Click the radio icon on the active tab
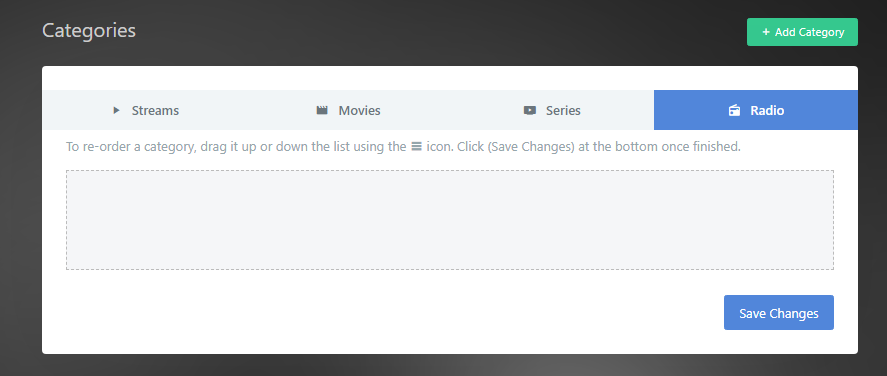887x376 pixels. tap(734, 110)
